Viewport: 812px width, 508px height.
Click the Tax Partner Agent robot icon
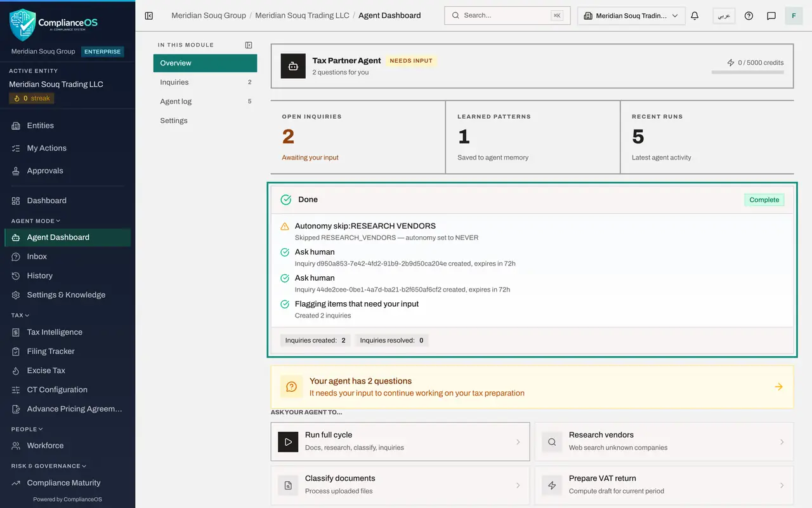pyautogui.click(x=293, y=66)
